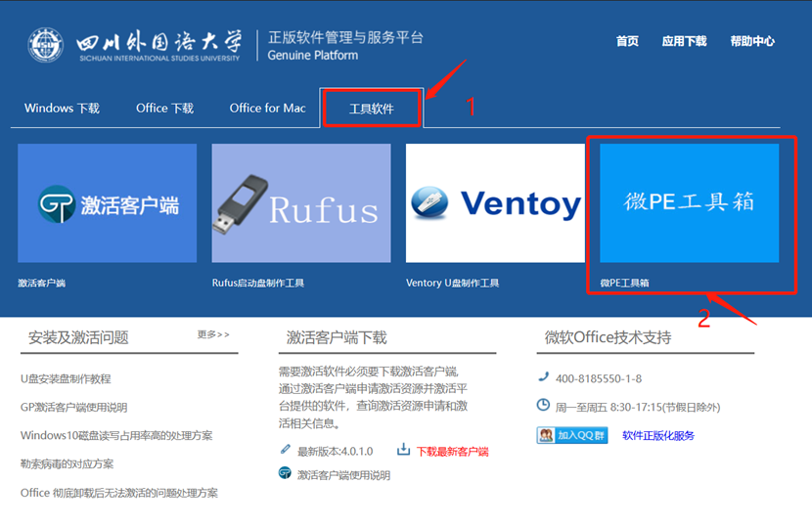Open the 下载最新客户端 red link

click(452, 451)
